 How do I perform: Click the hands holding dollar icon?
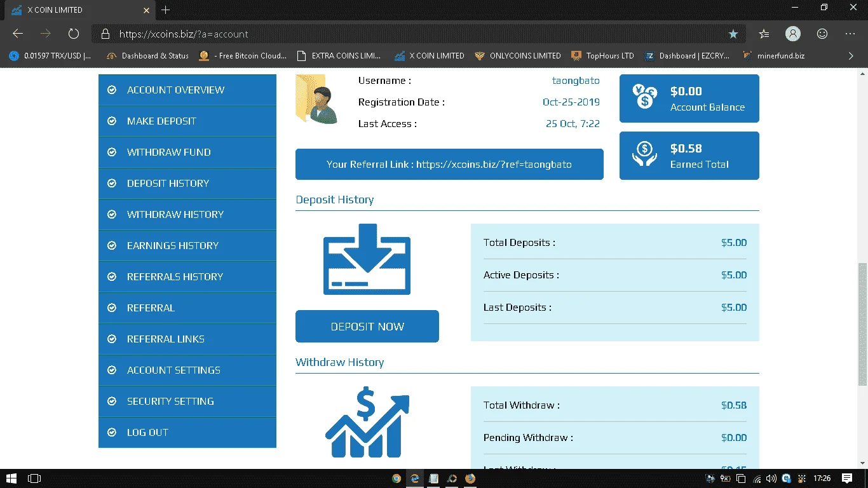644,154
